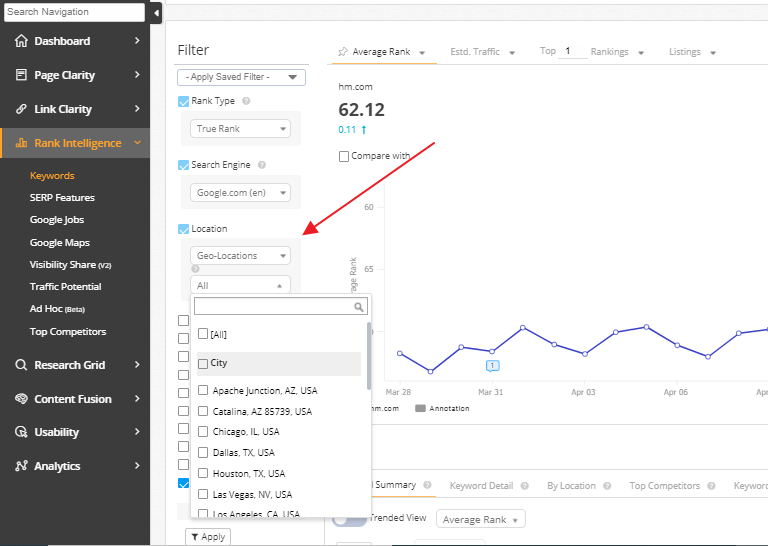Toggle the Search Engine filter checkbox

pyautogui.click(x=184, y=165)
